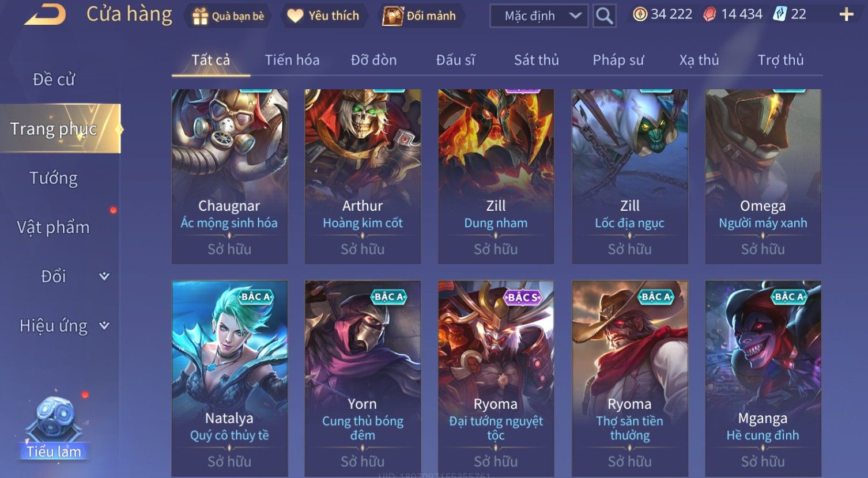Click the golden back arrow icon
868x478 pixels.
[44, 15]
